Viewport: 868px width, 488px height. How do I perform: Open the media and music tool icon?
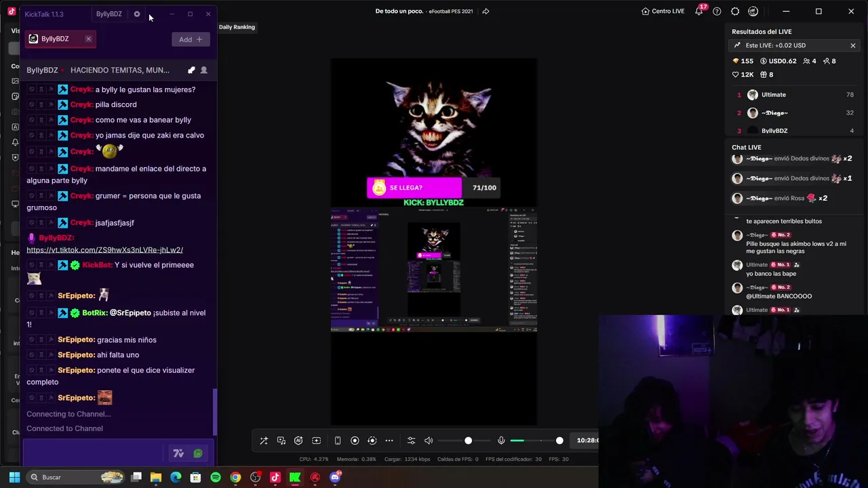pos(281,441)
